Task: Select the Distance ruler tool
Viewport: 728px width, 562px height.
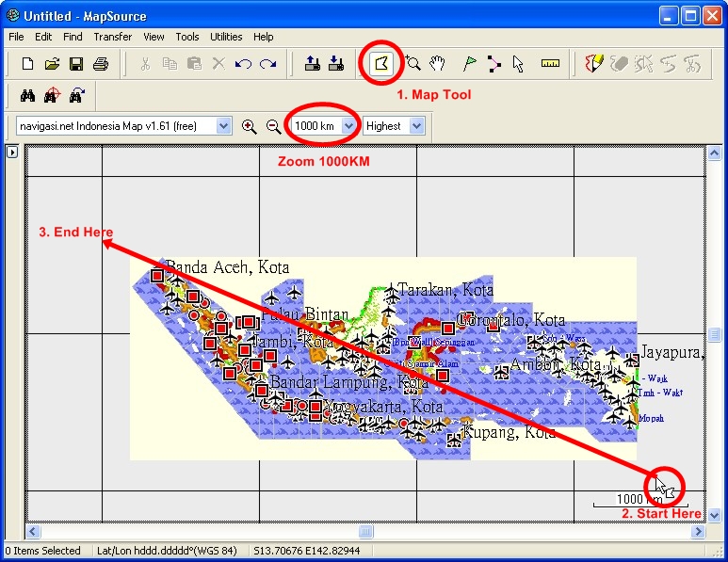Action: (x=550, y=64)
